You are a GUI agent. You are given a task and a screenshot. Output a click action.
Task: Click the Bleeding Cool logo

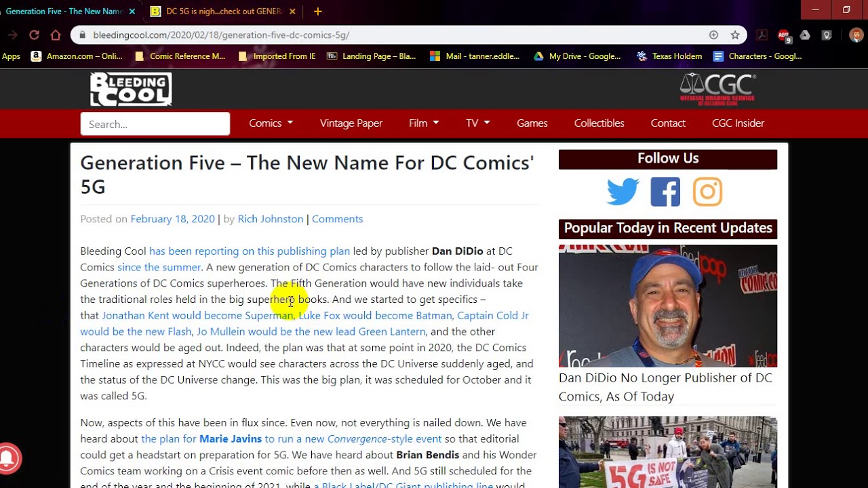(x=131, y=89)
